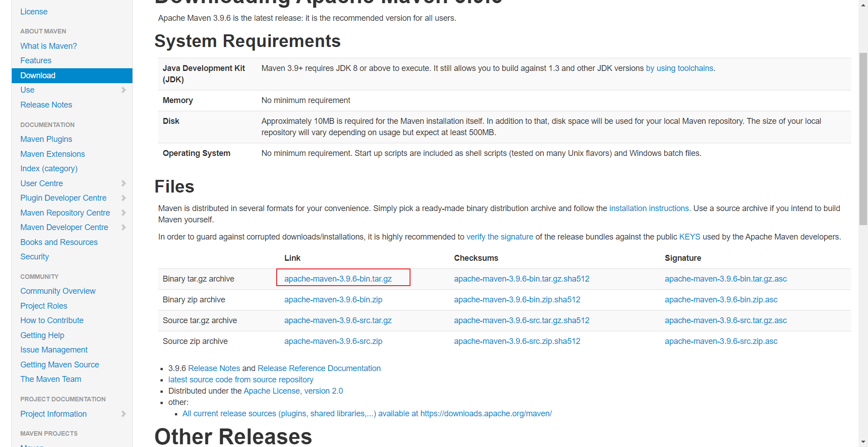Open Books and Resources page

pos(59,242)
